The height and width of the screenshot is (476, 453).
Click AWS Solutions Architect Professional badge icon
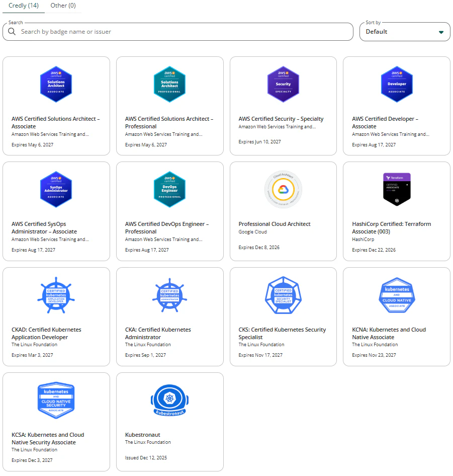tap(169, 84)
